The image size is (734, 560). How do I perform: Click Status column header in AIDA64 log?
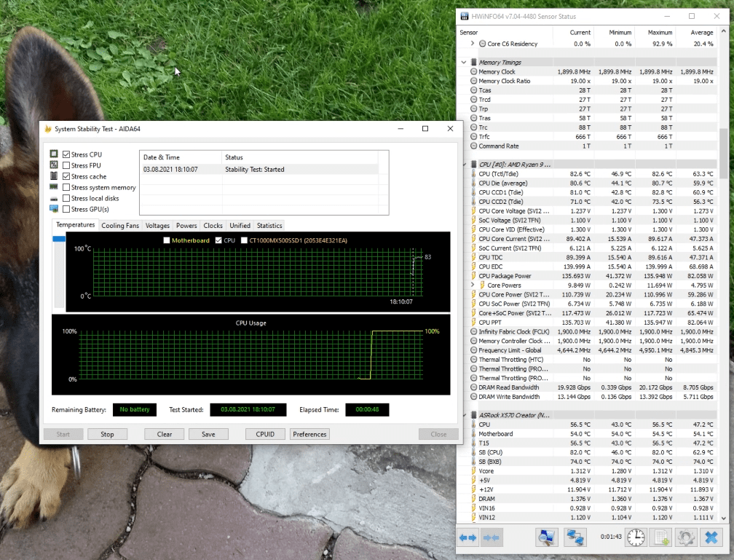point(299,157)
